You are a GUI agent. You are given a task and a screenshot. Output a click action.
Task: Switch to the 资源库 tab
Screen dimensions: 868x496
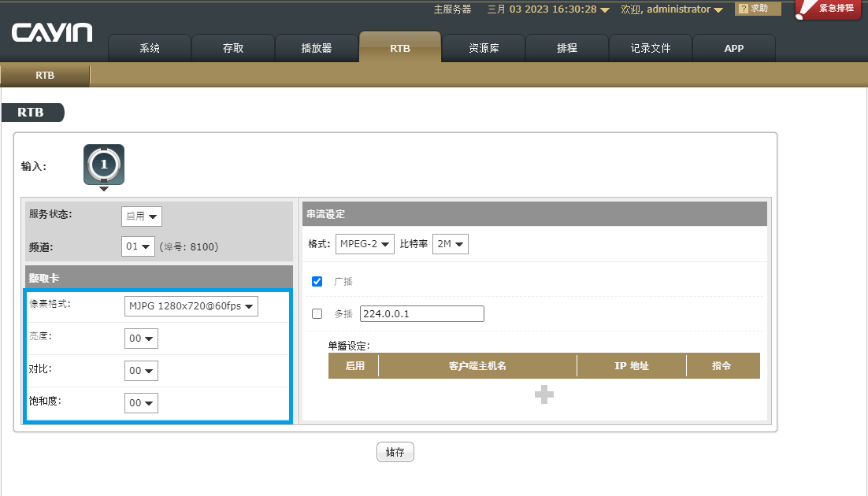coord(484,48)
